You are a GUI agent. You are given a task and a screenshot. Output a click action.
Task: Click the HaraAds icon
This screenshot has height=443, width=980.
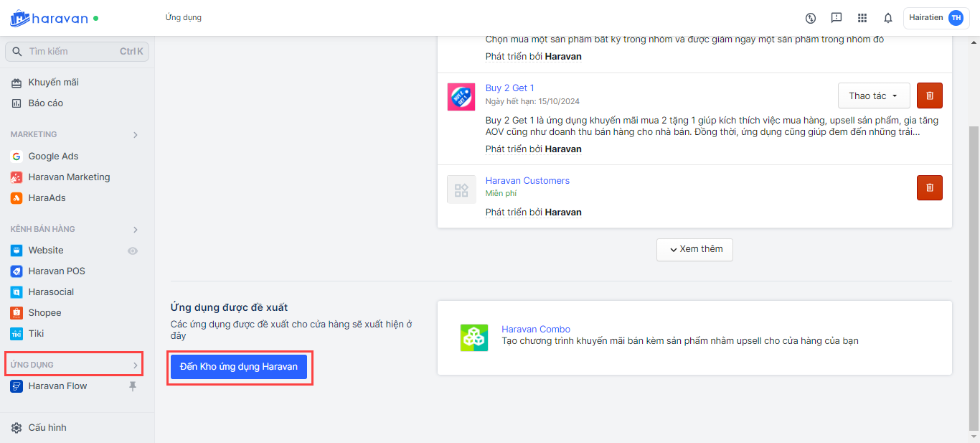pos(17,198)
